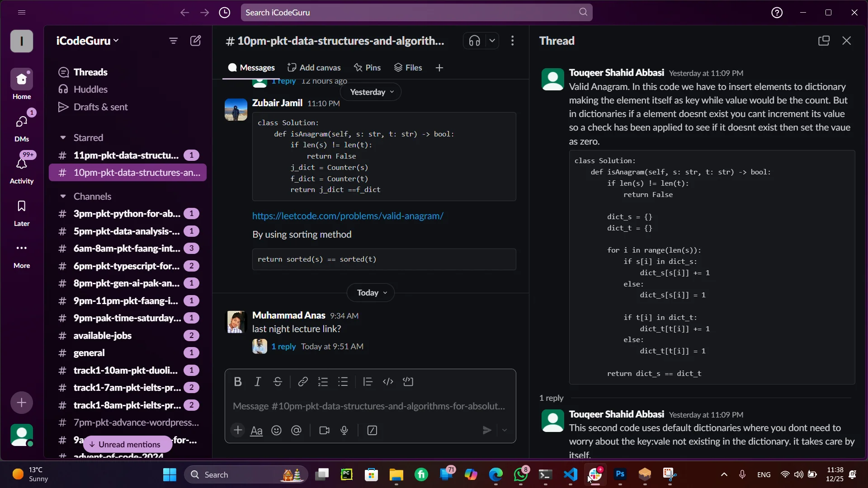Open the Later bookmarks view

click(x=21, y=213)
